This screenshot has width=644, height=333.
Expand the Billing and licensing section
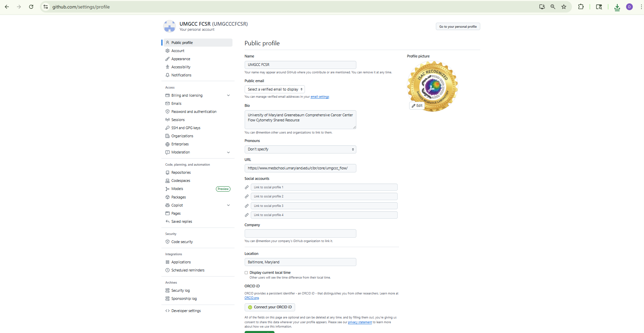pyautogui.click(x=228, y=95)
